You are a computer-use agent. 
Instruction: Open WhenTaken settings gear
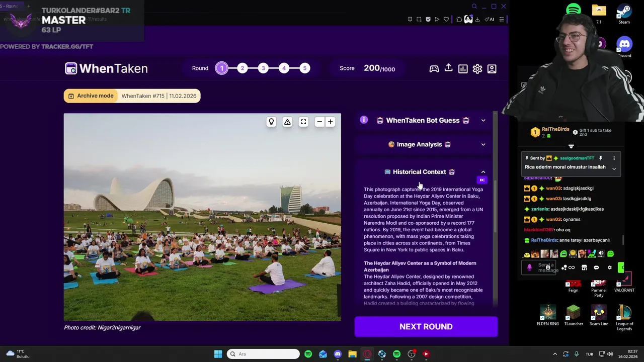pyautogui.click(x=477, y=69)
